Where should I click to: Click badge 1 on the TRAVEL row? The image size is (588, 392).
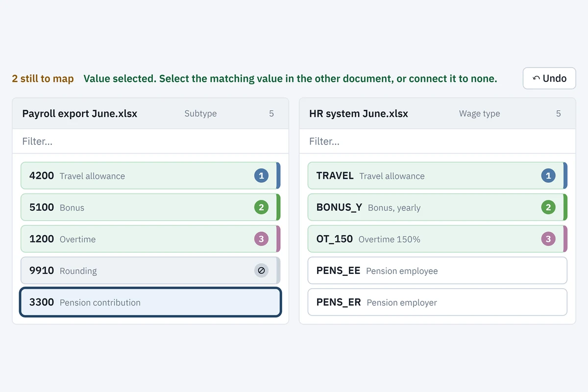click(548, 175)
